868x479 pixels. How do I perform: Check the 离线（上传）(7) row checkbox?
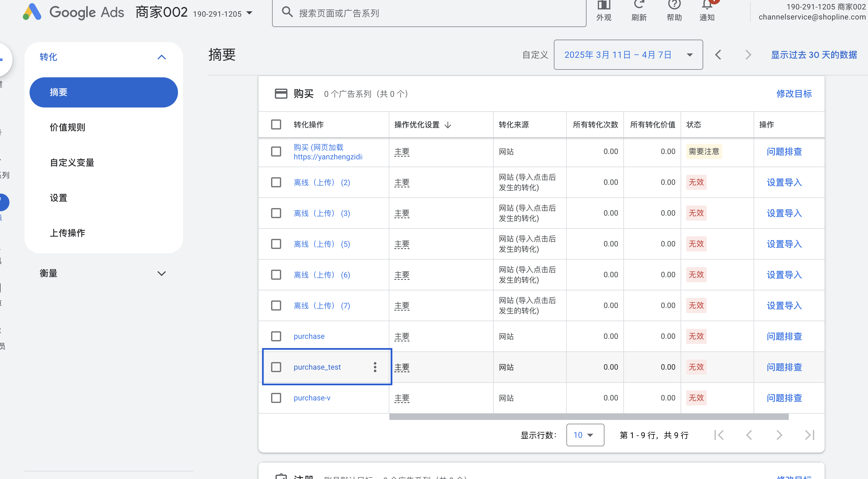(276, 305)
